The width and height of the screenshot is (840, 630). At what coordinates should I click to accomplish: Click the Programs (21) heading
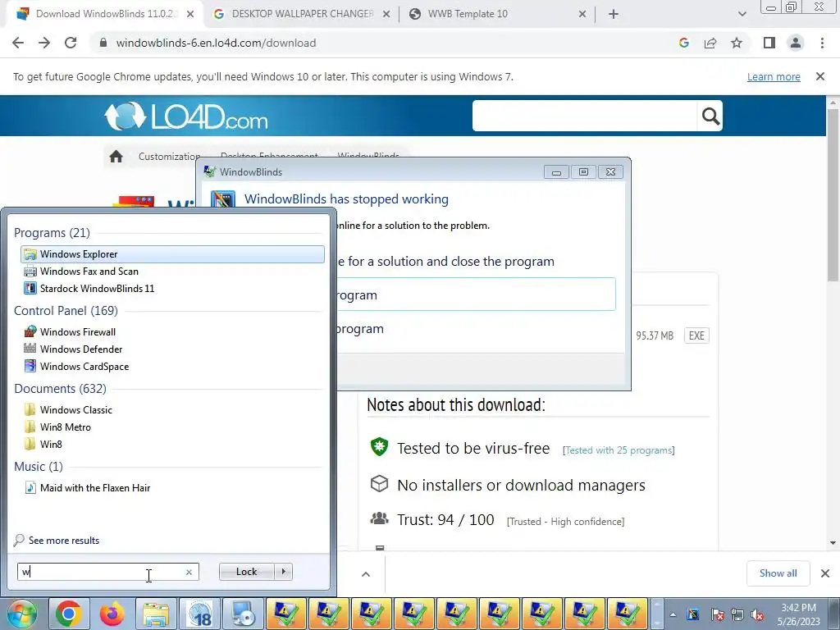tap(52, 233)
